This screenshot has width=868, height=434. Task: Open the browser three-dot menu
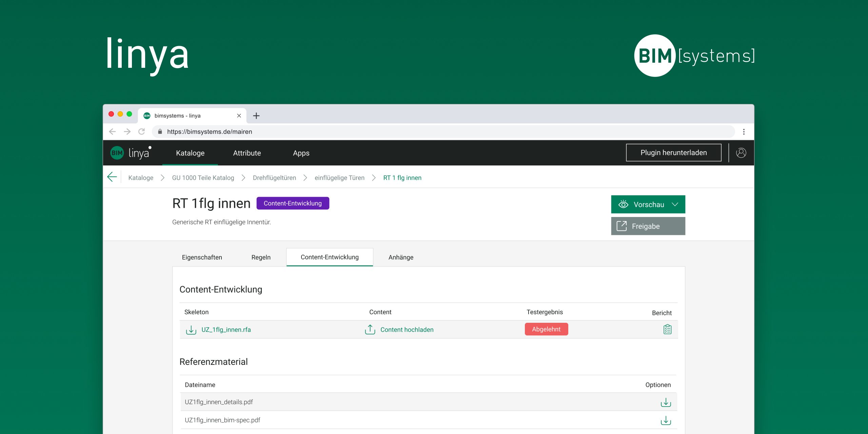tap(744, 132)
